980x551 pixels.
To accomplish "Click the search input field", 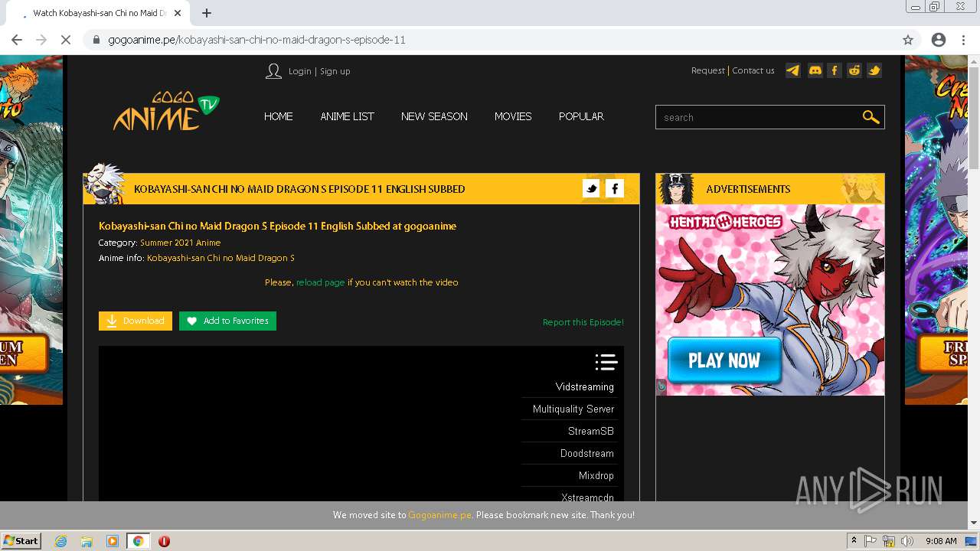I will (758, 117).
